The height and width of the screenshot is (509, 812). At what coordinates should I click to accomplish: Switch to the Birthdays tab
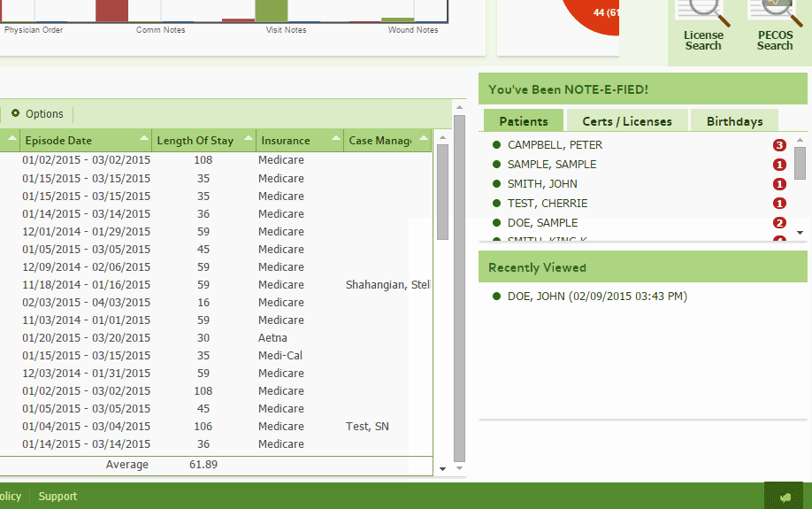[734, 121]
